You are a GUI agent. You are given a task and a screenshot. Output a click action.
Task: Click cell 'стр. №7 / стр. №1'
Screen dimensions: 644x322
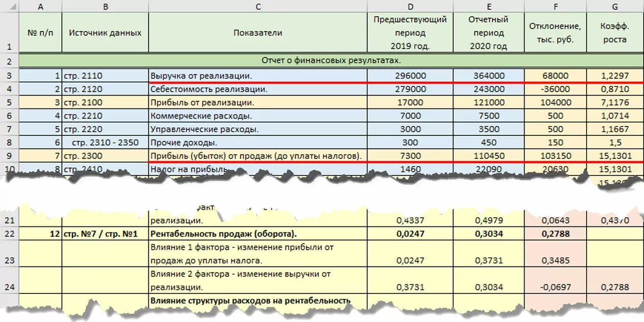105,234
